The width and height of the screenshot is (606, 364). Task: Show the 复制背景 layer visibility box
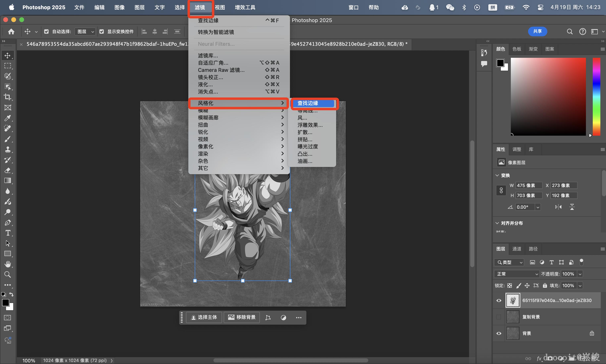click(499, 317)
